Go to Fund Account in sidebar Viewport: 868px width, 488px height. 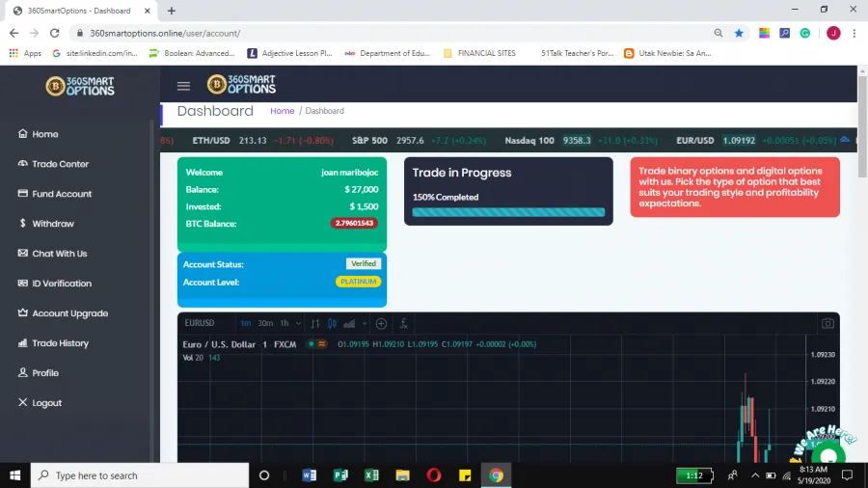[x=62, y=194]
